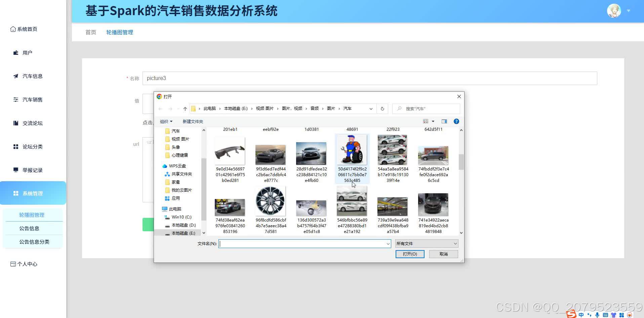Click the user avatar in header
The width and height of the screenshot is (644, 318).
tap(614, 11)
